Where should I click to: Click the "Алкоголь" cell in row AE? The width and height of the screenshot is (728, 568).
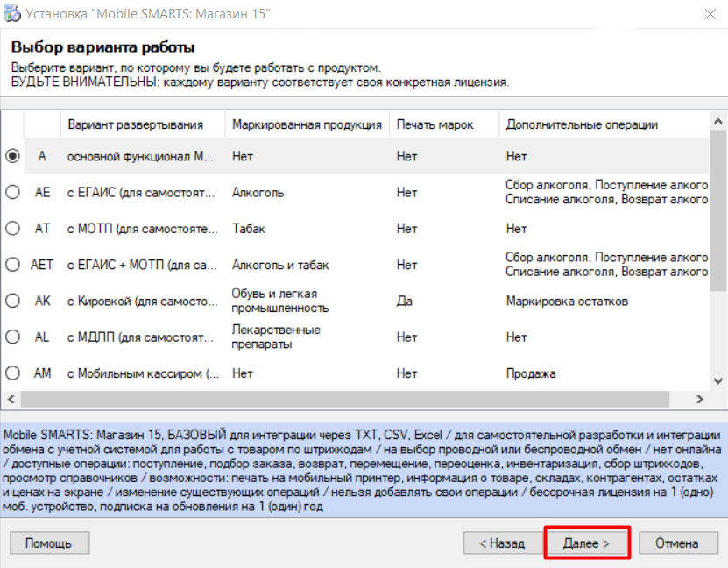[x=258, y=193]
